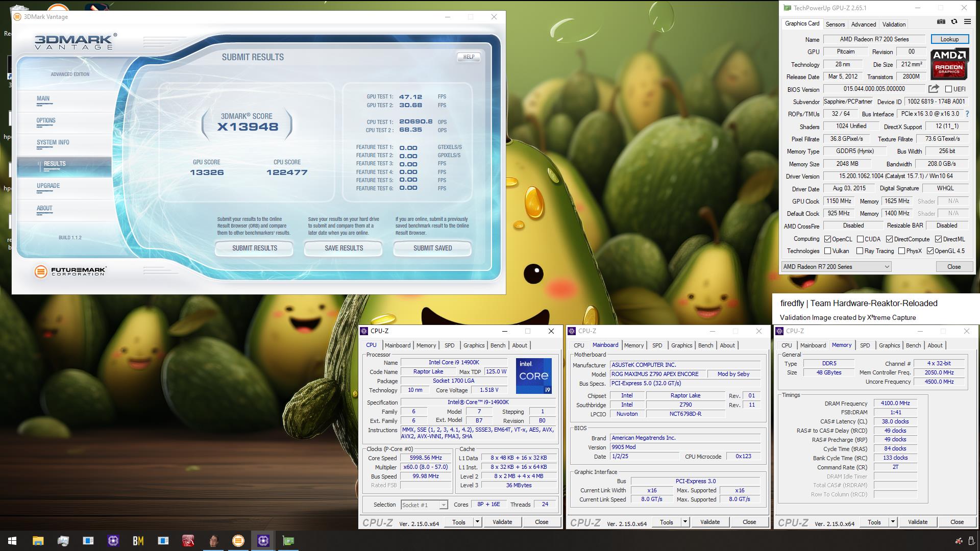Enable the UEFI checkbox in GPU-Z
This screenshot has height=551, width=980.
(948, 89)
